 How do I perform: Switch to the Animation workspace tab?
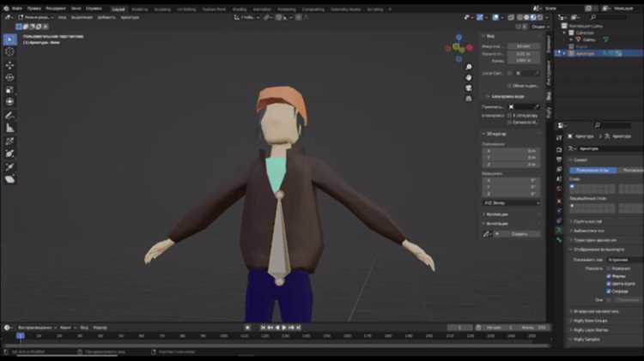click(262, 9)
